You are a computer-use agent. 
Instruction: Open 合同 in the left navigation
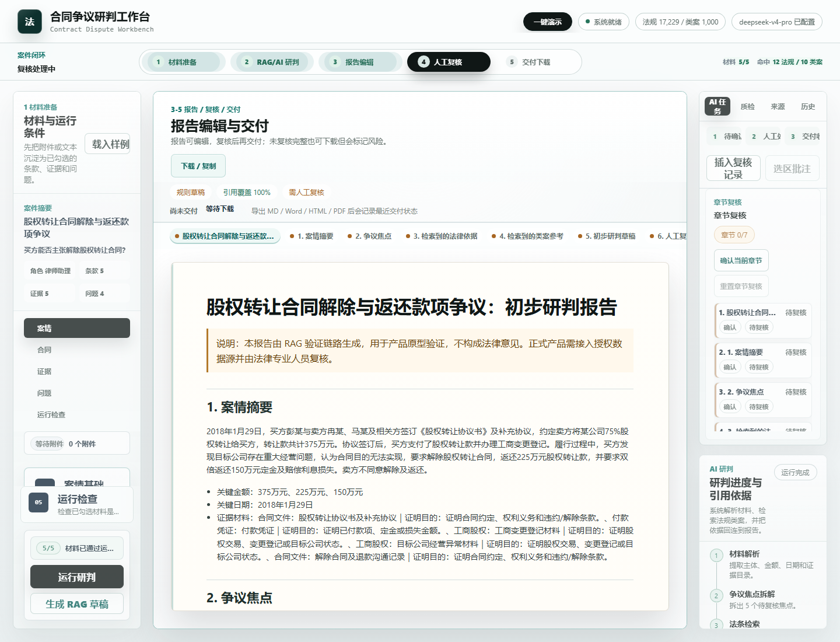coord(77,350)
